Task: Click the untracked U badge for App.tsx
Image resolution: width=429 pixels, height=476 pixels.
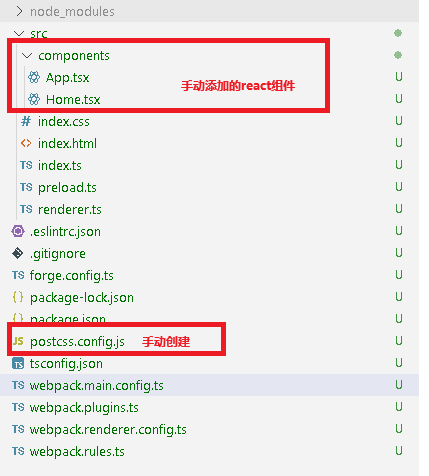Action: pos(399,77)
